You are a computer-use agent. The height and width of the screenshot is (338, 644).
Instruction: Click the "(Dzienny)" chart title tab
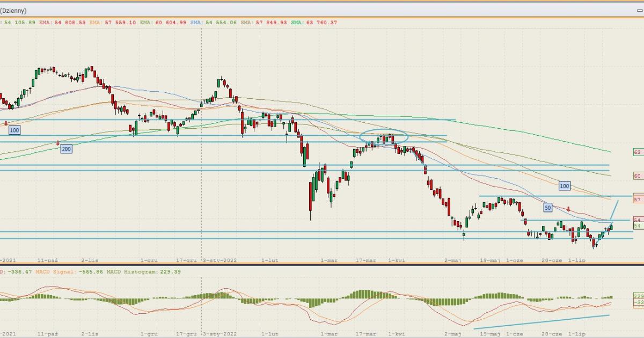[x=13, y=11]
